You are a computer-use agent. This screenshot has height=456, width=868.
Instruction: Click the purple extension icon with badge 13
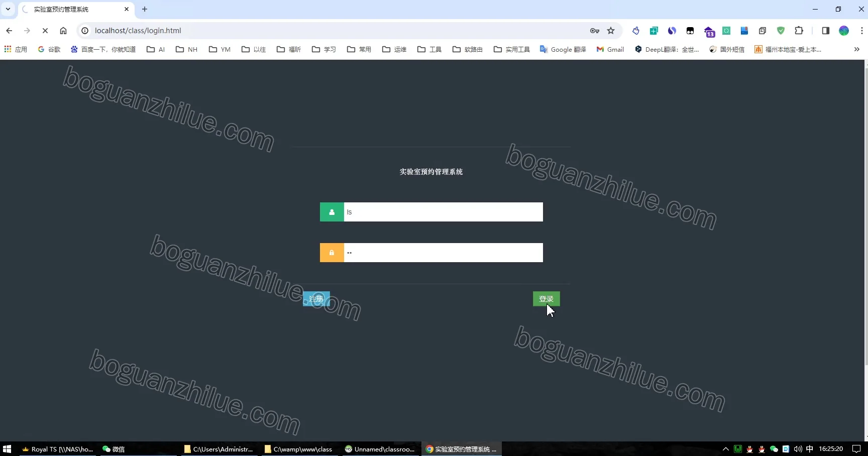709,32
